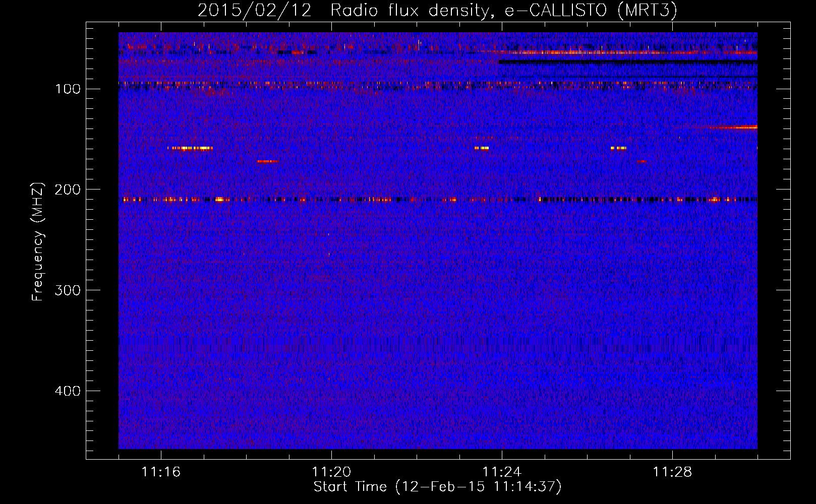Image resolution: width=816 pixels, height=504 pixels.
Task: Select the 11:20 time tick label
Action: [x=331, y=472]
